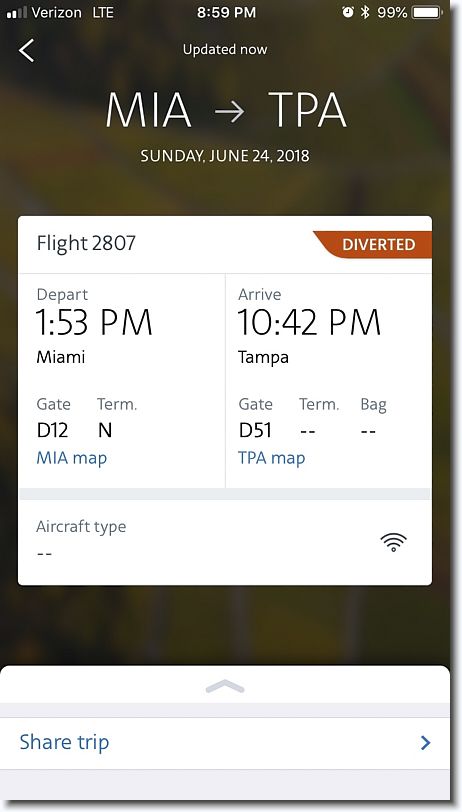Expand the bottom sheet using chevron handle
This screenshot has width=462, height=812.
point(225,687)
